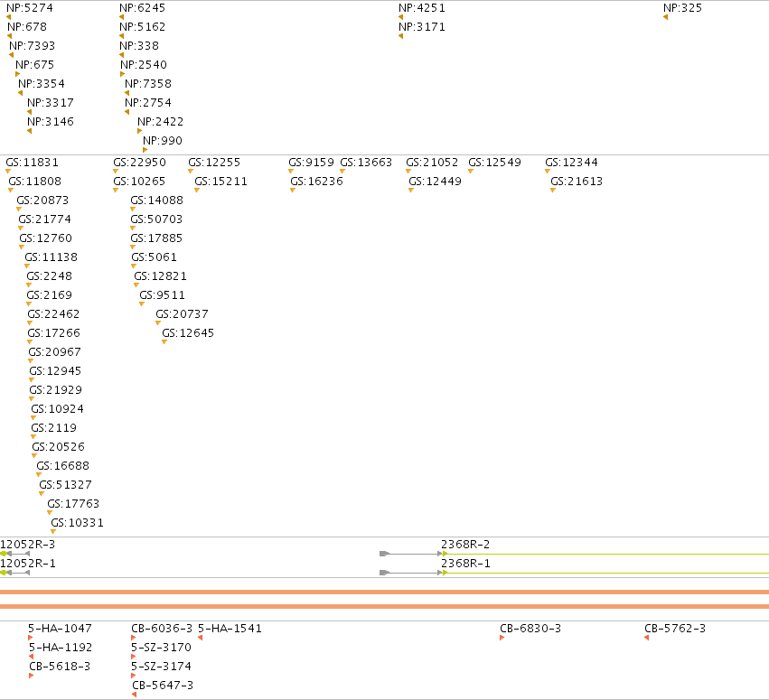
Task: Click the NP:675 label
Action: (x=35, y=65)
